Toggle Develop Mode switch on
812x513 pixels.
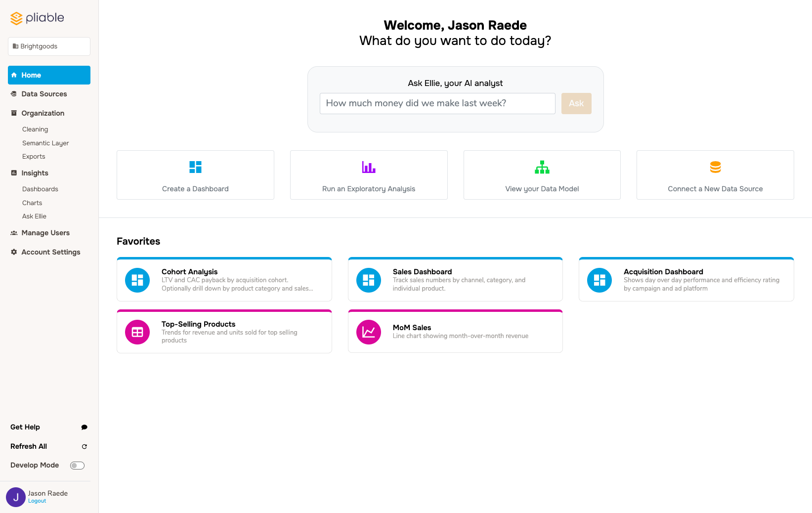(77, 466)
